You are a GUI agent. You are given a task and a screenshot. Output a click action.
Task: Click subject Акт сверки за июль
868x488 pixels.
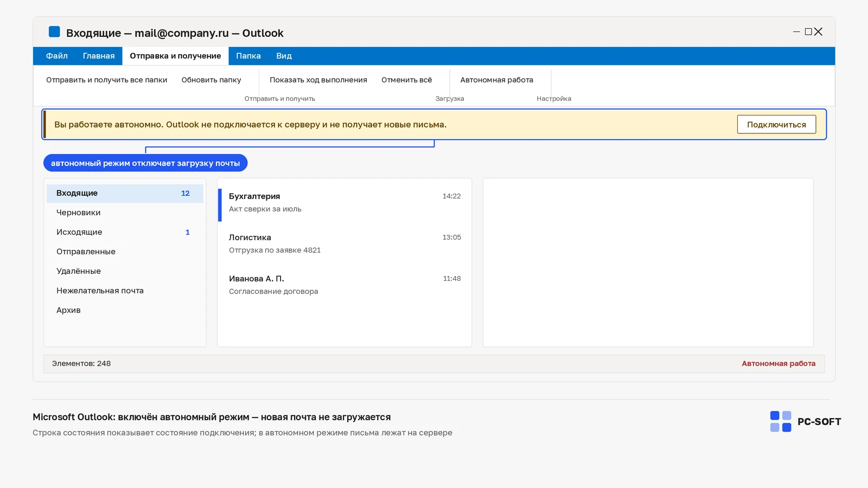tap(265, 209)
